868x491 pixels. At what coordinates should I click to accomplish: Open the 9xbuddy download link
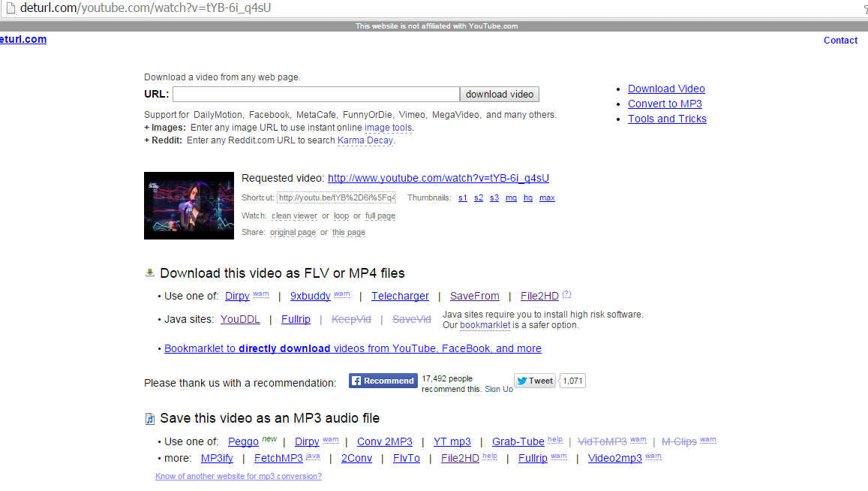tap(310, 296)
